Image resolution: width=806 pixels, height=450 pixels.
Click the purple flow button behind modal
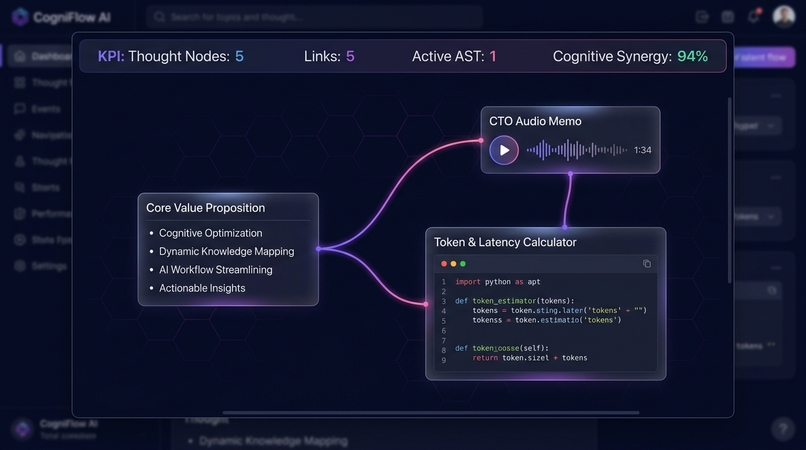[x=764, y=57]
